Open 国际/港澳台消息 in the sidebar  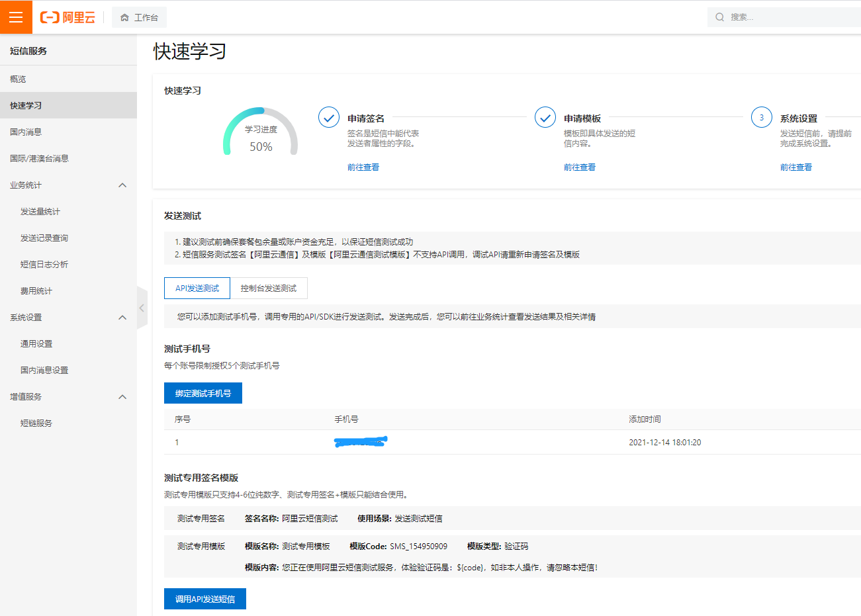[x=68, y=158]
